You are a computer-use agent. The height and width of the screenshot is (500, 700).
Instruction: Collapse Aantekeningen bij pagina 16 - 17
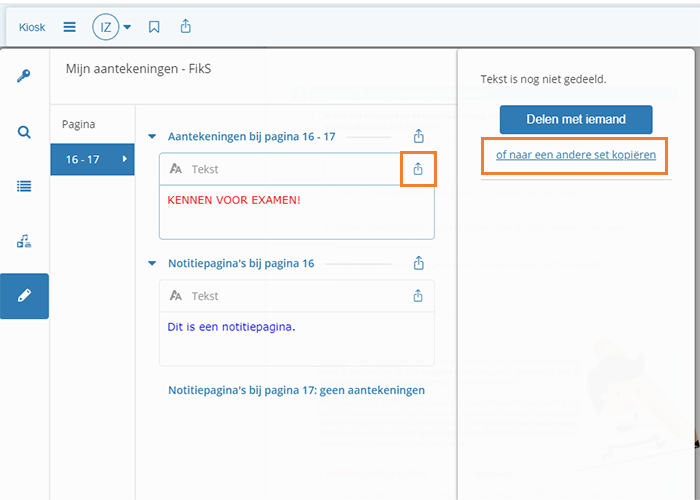pos(152,137)
